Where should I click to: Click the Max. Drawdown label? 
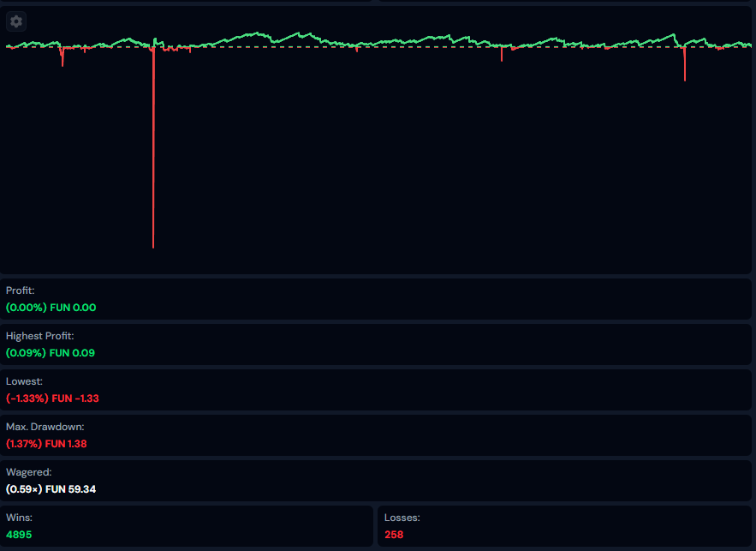[x=45, y=426]
